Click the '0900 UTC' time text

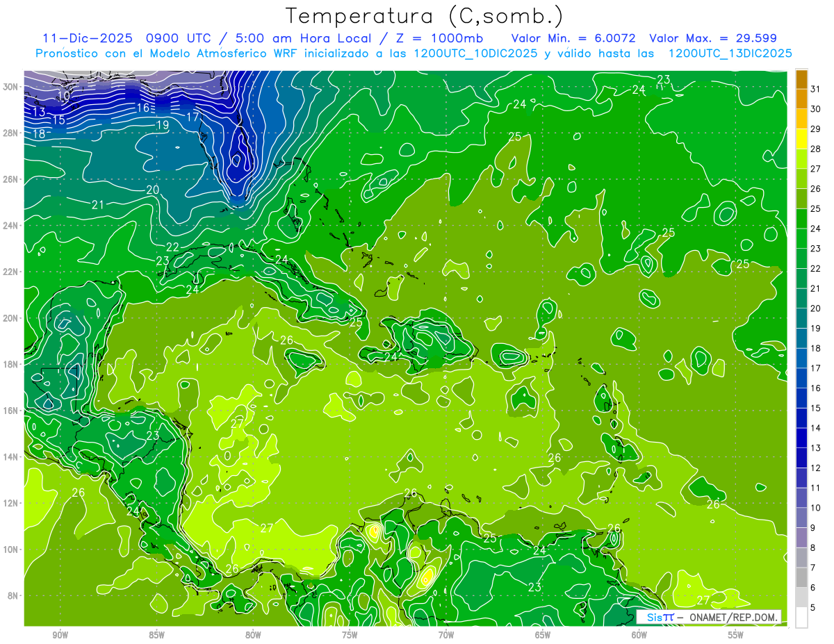click(x=178, y=38)
